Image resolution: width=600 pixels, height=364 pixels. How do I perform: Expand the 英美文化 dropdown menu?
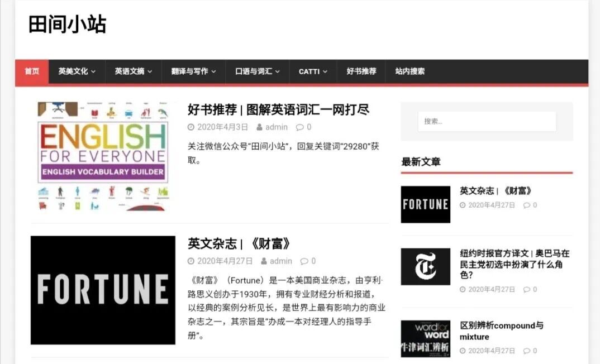(77, 71)
